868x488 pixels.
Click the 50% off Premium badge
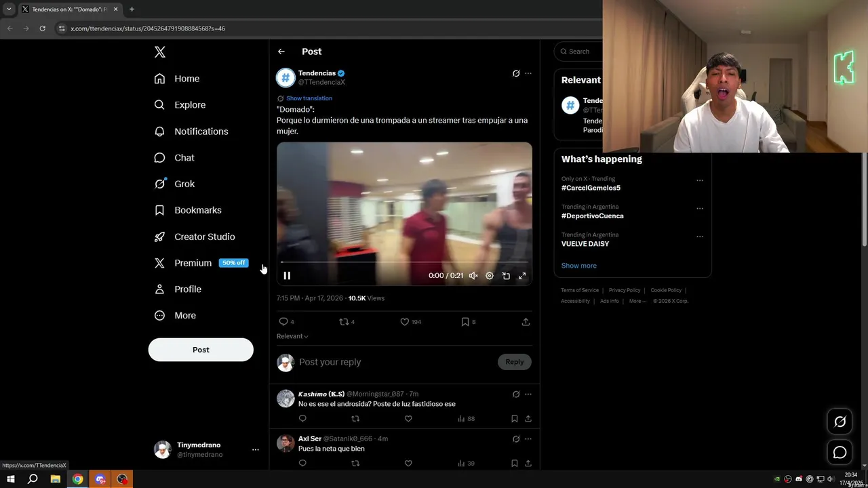234,263
